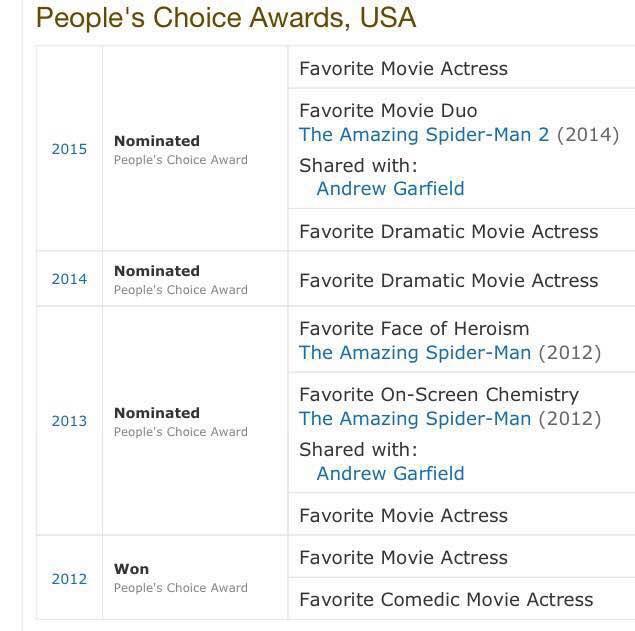
Task: Open the 2015 year link
Action: (69, 149)
